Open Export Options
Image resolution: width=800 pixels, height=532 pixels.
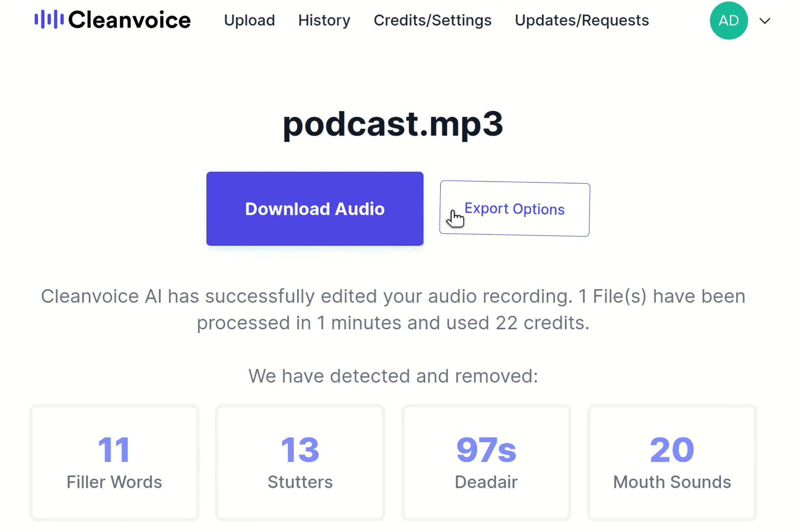[x=515, y=209]
